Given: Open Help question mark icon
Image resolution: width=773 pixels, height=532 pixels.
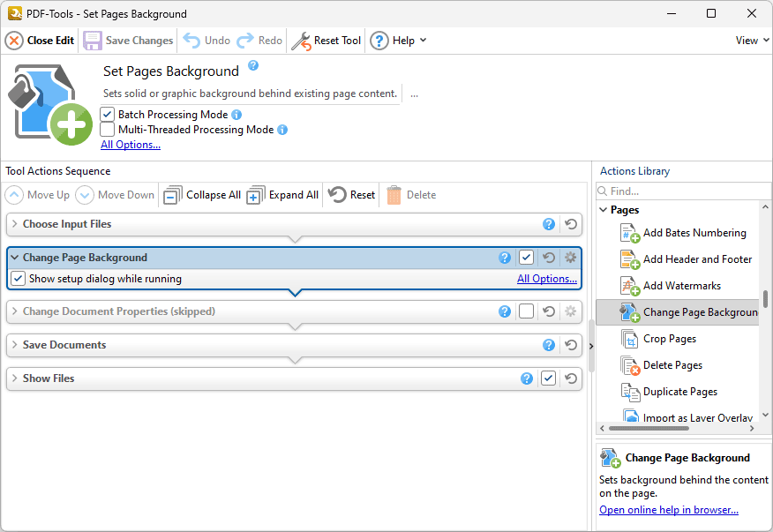Looking at the screenshot, I should click(379, 41).
